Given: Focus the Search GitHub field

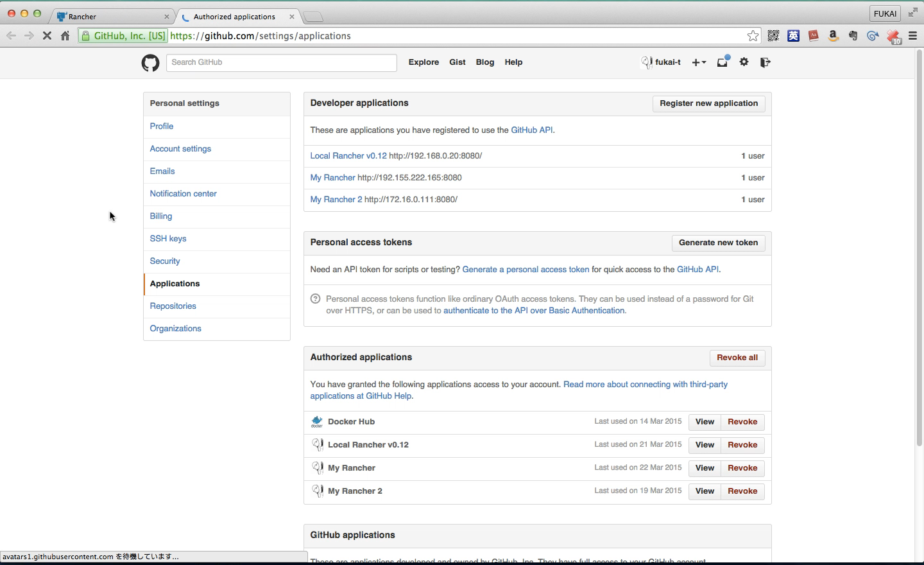Looking at the screenshot, I should [x=281, y=62].
